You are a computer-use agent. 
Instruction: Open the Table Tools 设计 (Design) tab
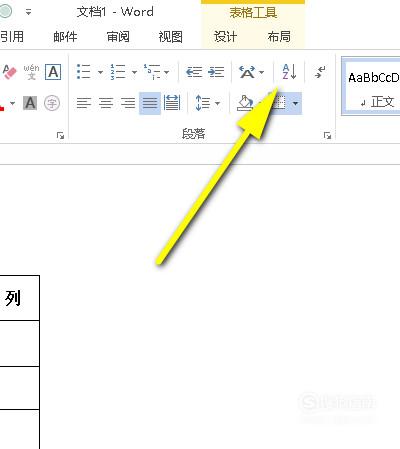[x=225, y=36]
